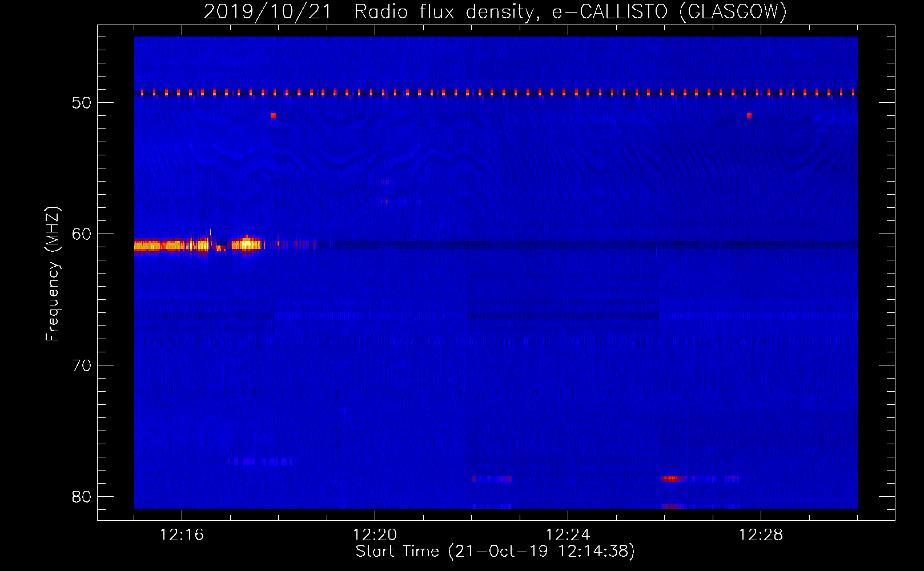Click the 12:20 time tick label
The width and height of the screenshot is (924, 571).
[x=375, y=535]
